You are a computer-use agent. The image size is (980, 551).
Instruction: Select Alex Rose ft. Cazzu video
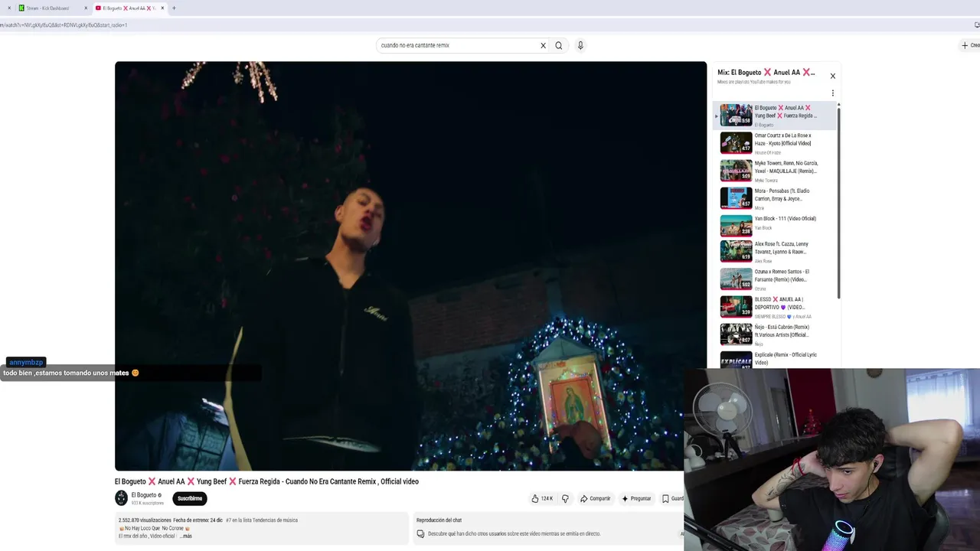775,252
